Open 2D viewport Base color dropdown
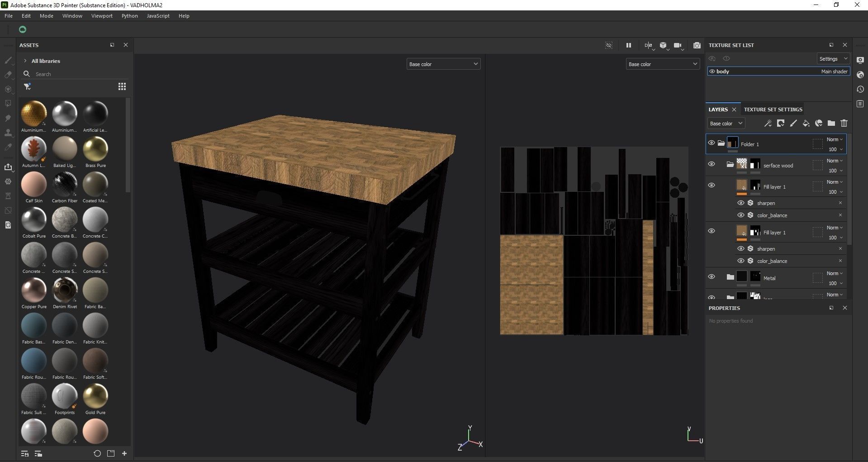Screen dimensions: 868x462 [x=663, y=64]
